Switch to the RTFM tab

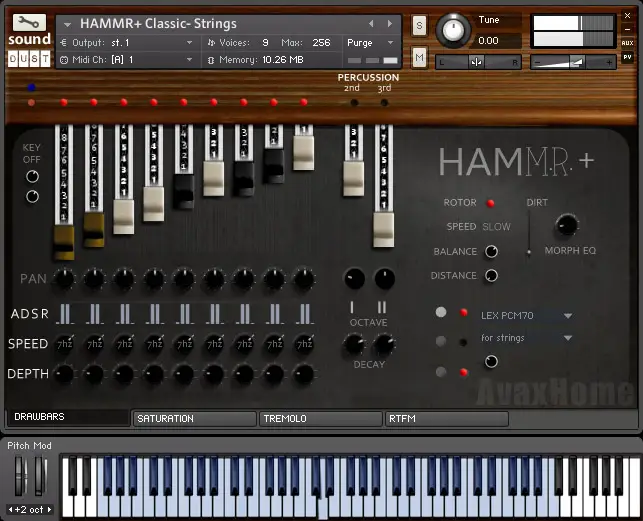pos(447,419)
